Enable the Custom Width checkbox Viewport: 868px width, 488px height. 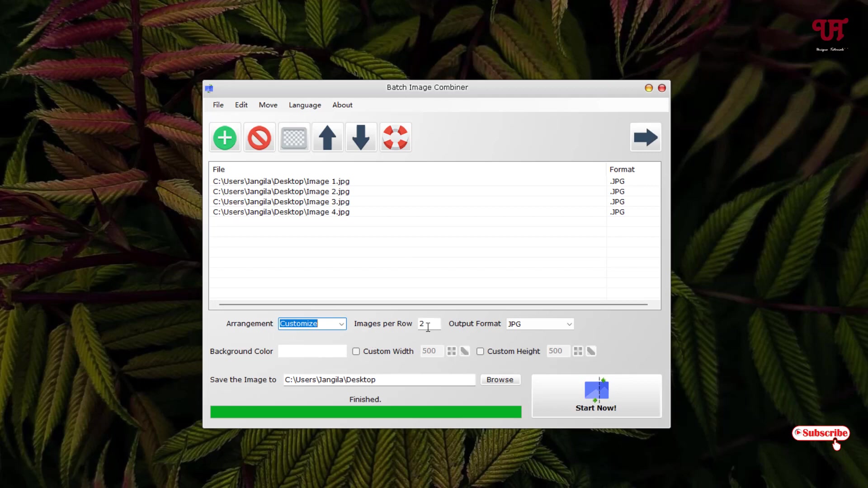356,351
